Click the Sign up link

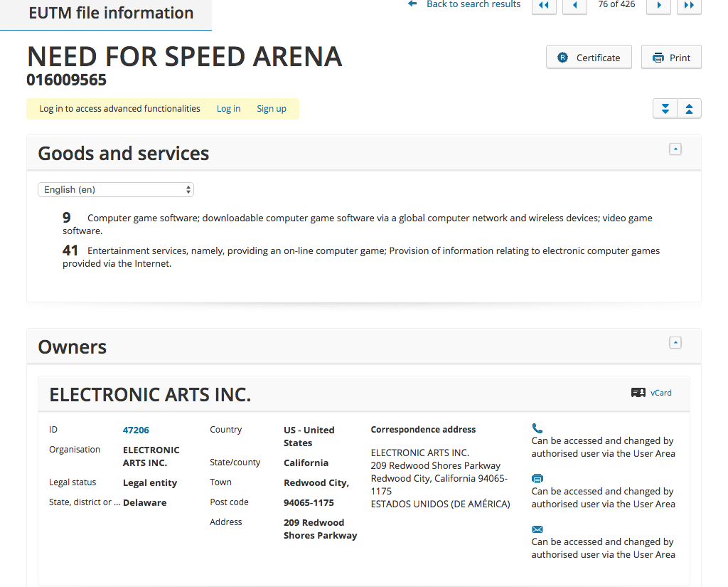[x=272, y=109]
